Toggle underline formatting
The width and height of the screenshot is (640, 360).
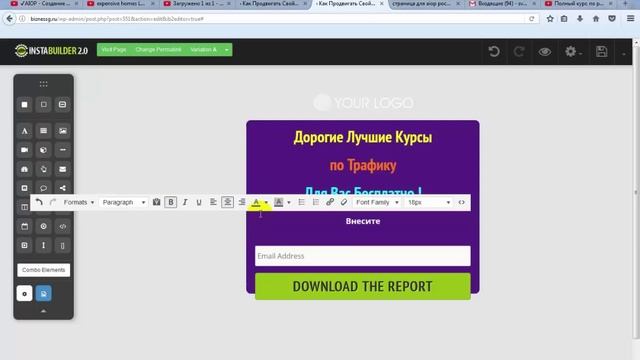pos(199,202)
